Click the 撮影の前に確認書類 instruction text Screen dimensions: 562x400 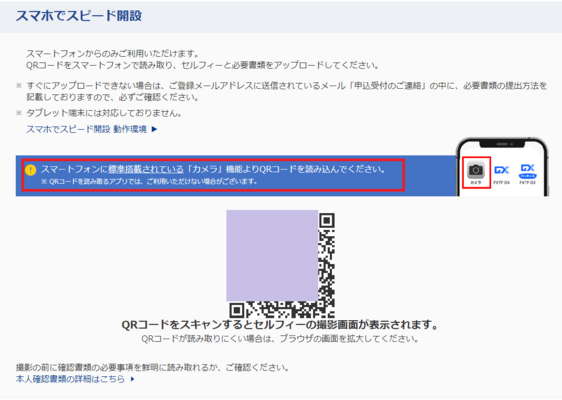(153, 367)
